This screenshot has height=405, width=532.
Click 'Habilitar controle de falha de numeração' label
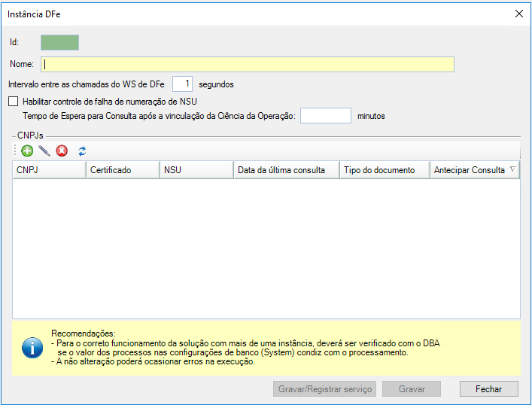(x=110, y=102)
